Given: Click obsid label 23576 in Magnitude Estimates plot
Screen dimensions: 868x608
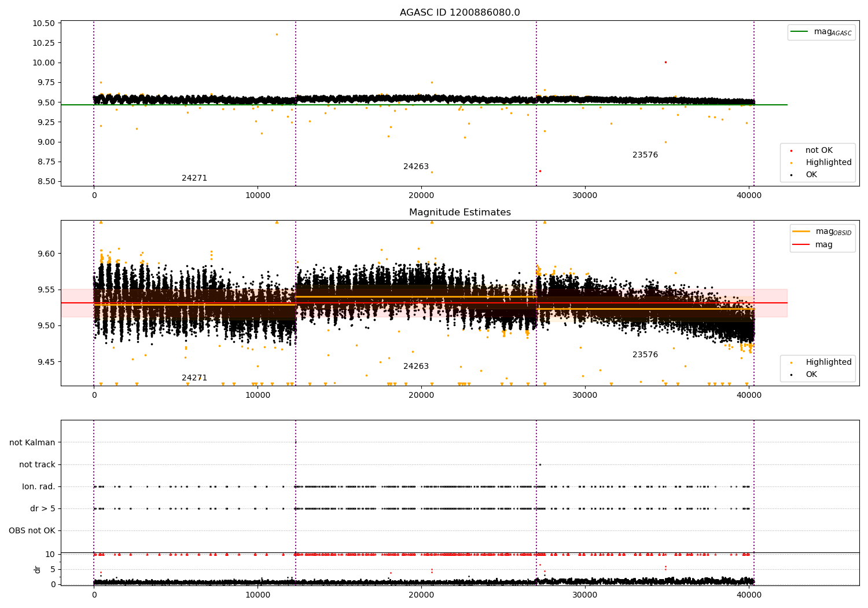Looking at the screenshot, I should coord(645,355).
